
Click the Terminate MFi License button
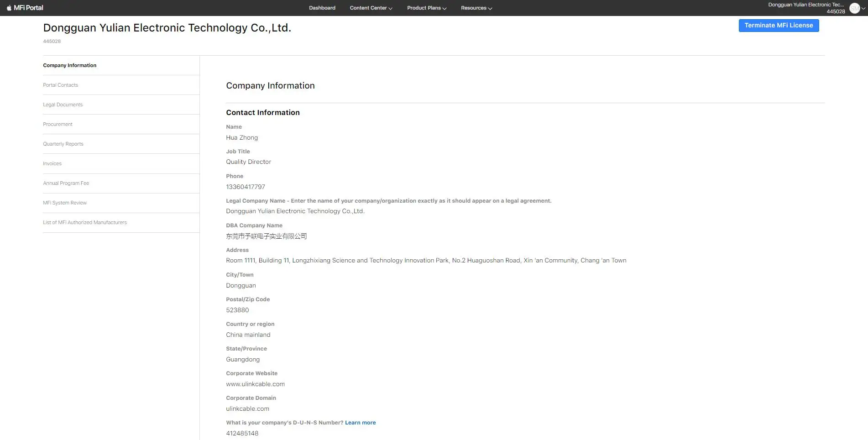[x=778, y=26]
